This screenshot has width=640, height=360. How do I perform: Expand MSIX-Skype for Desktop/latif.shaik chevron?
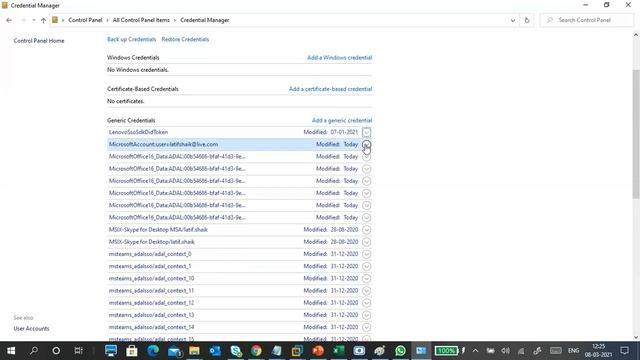(x=367, y=242)
